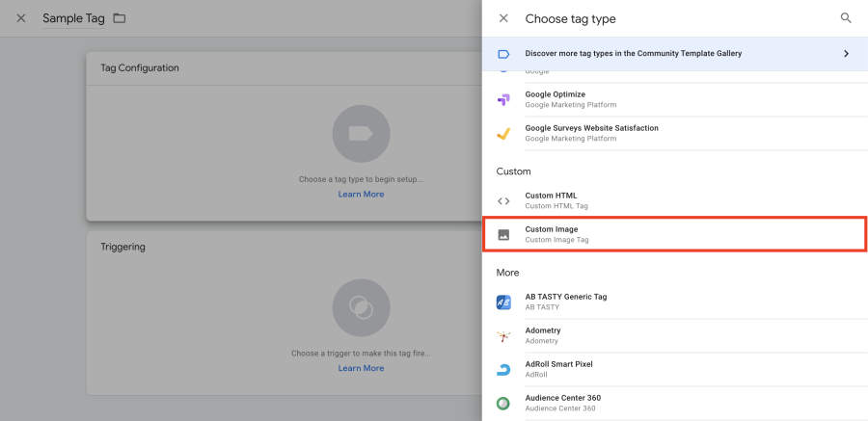Click the Custom Image picture icon
This screenshot has width=868, height=421.
click(503, 234)
